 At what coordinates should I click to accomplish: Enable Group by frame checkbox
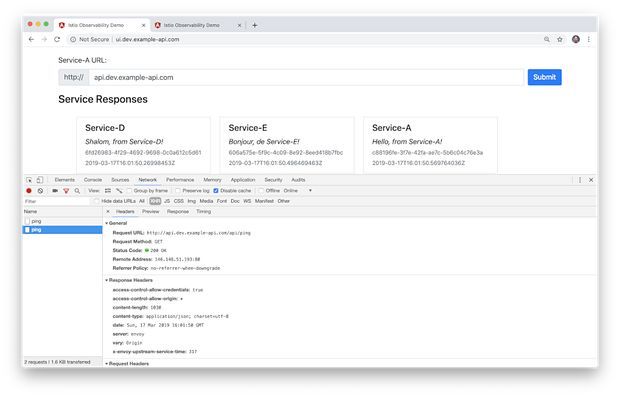click(x=129, y=191)
